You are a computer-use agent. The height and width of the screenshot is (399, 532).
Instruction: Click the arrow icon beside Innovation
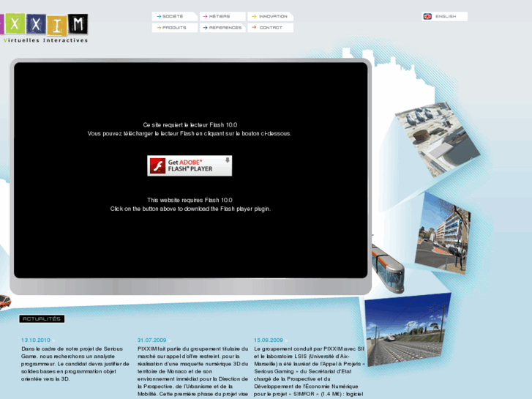tap(254, 16)
